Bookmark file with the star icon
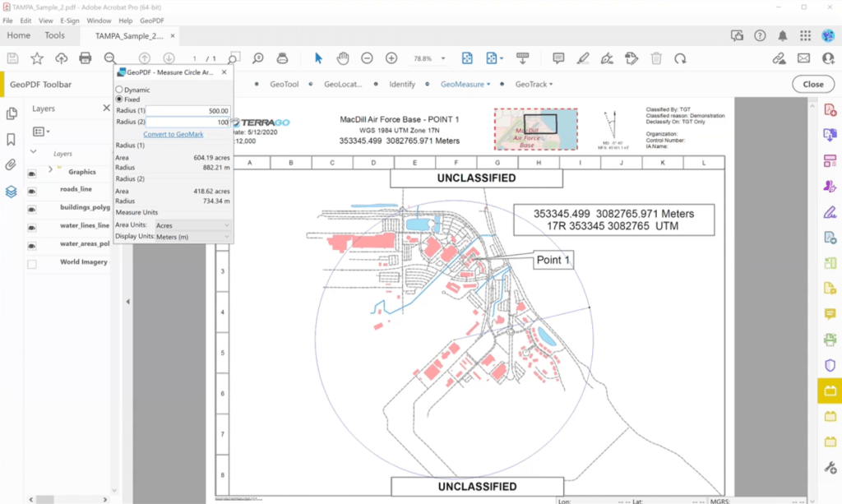The image size is (842, 504). coord(37,58)
